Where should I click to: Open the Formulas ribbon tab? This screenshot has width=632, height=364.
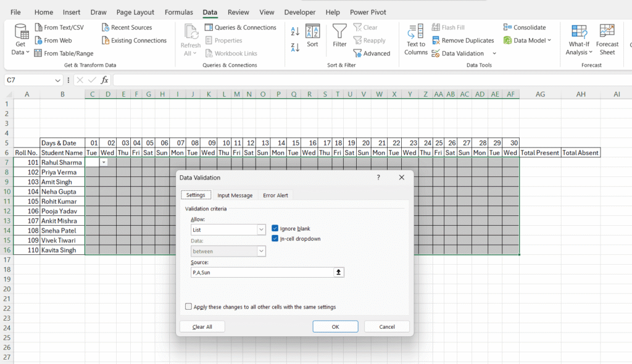[178, 12]
